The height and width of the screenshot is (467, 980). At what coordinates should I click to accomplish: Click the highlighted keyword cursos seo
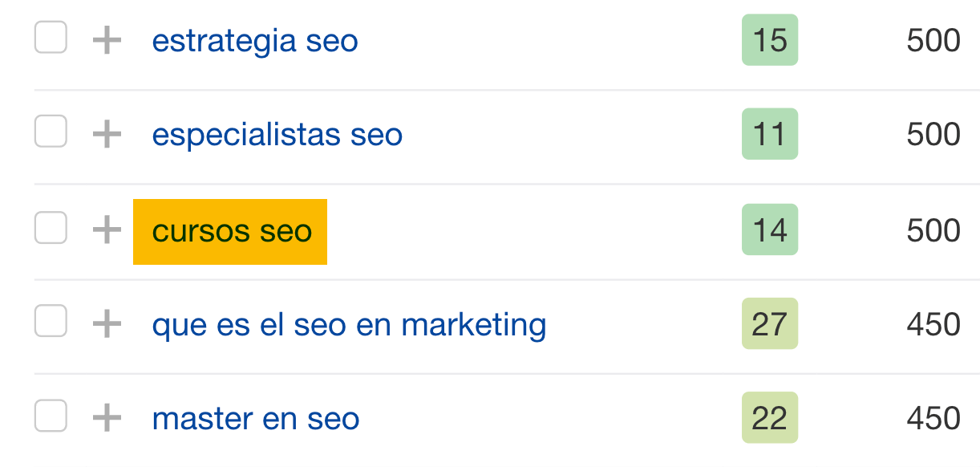229,232
